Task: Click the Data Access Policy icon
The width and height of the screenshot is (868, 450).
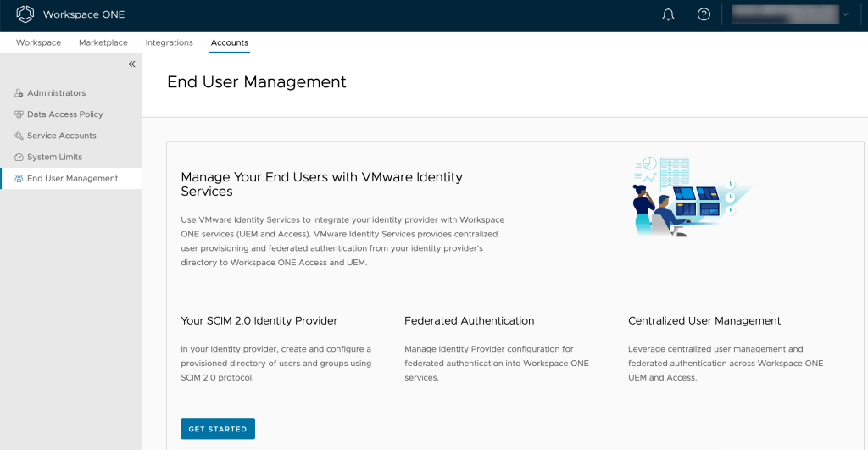Action: (x=19, y=114)
